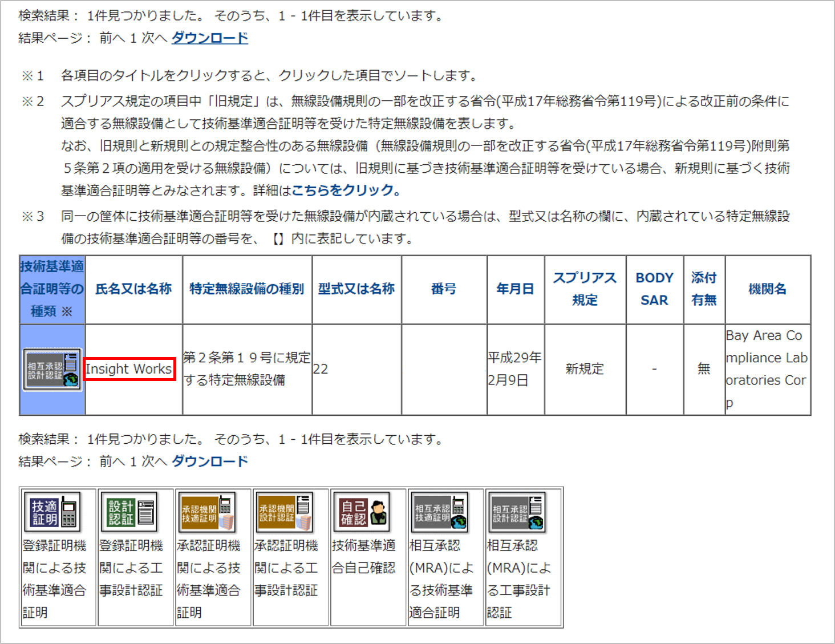Screen dimensions: 835x644
Task: Sort by 特定無線設備の種別 column header
Action: click(x=247, y=289)
